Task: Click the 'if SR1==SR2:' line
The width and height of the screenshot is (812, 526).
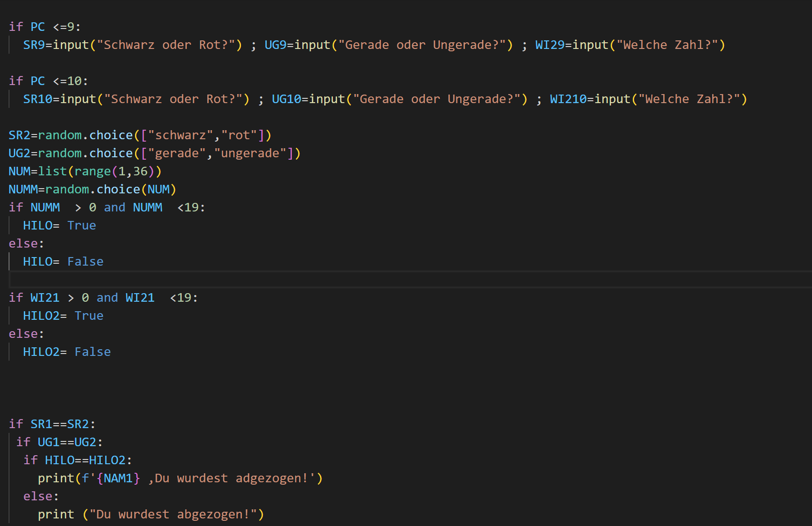Action: 52,424
